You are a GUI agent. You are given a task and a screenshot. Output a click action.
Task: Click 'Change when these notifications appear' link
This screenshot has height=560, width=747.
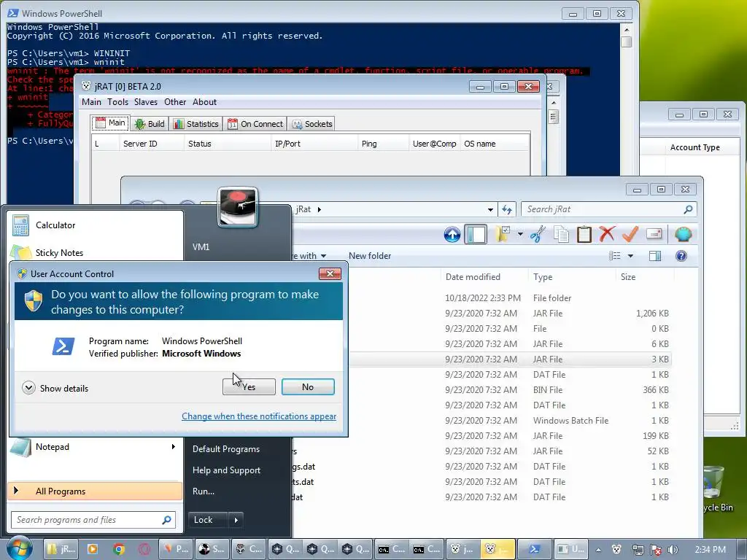click(259, 416)
